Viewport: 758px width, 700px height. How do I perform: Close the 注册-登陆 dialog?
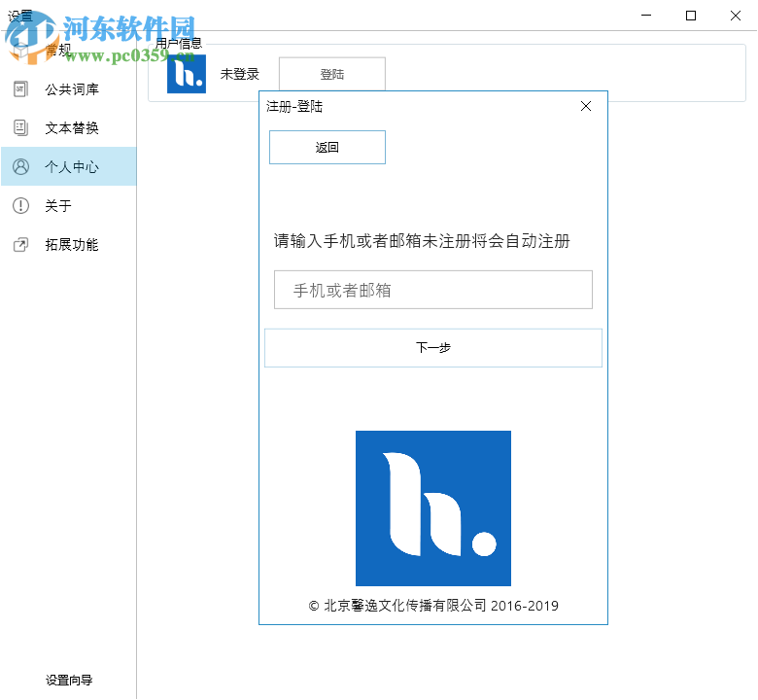point(586,106)
